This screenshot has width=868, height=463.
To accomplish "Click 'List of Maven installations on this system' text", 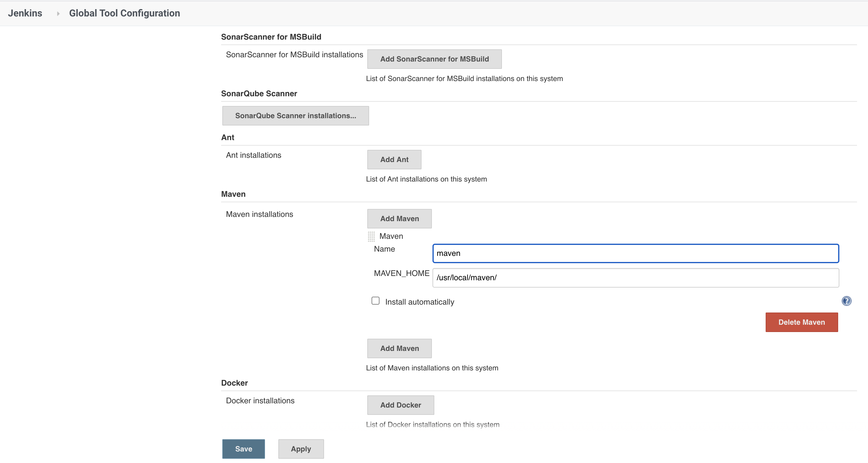I will point(432,368).
